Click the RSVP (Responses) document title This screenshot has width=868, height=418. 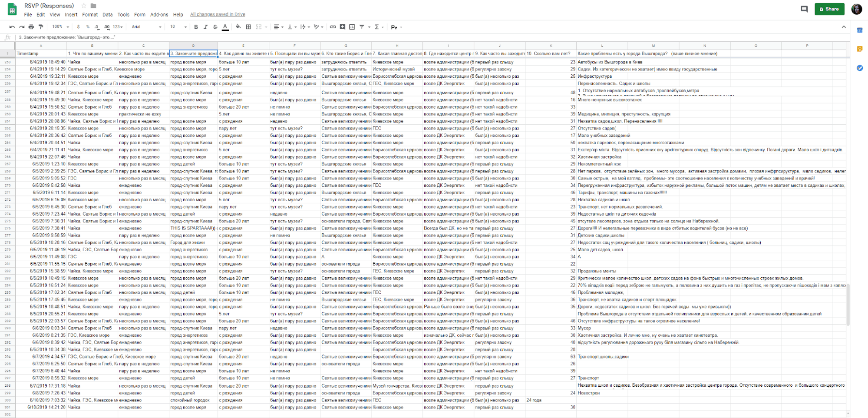tap(49, 6)
